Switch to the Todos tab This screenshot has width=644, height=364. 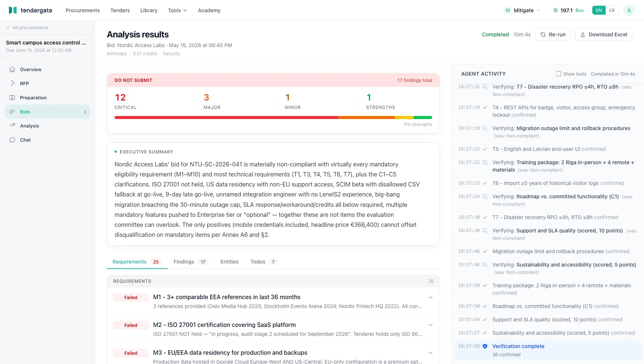click(x=264, y=262)
